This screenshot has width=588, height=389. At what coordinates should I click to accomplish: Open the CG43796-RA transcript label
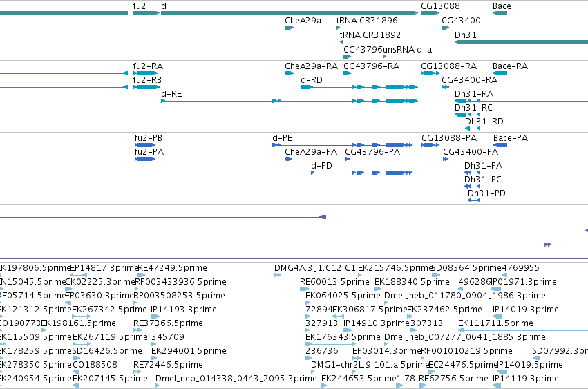(371, 66)
